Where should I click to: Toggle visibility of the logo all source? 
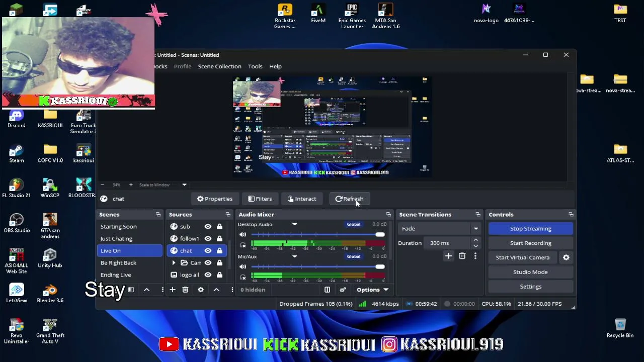point(208,275)
